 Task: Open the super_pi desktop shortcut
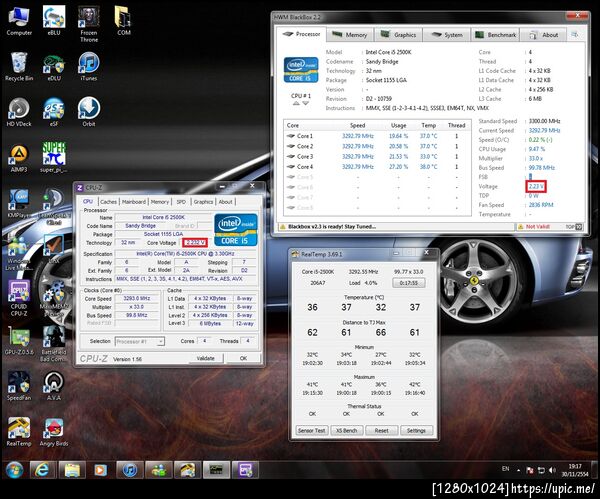pos(54,157)
